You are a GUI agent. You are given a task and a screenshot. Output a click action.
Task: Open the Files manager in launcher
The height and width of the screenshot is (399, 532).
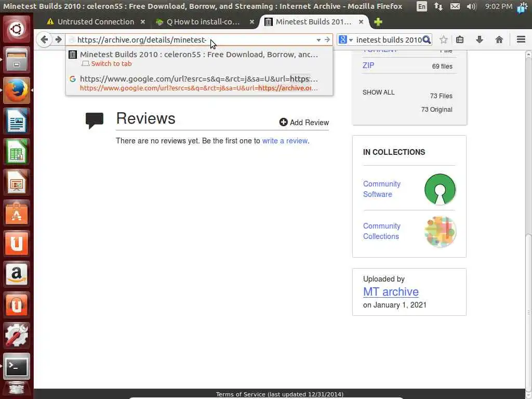pyautogui.click(x=16, y=60)
